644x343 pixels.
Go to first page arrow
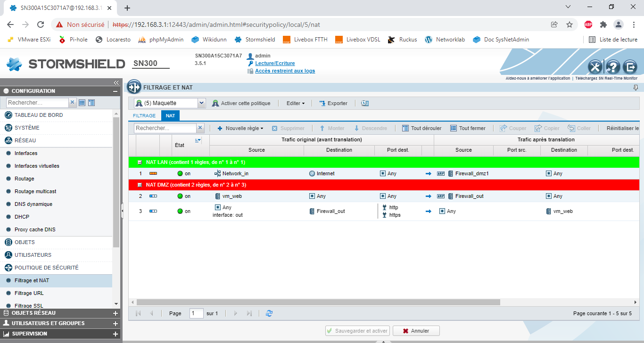(138, 313)
